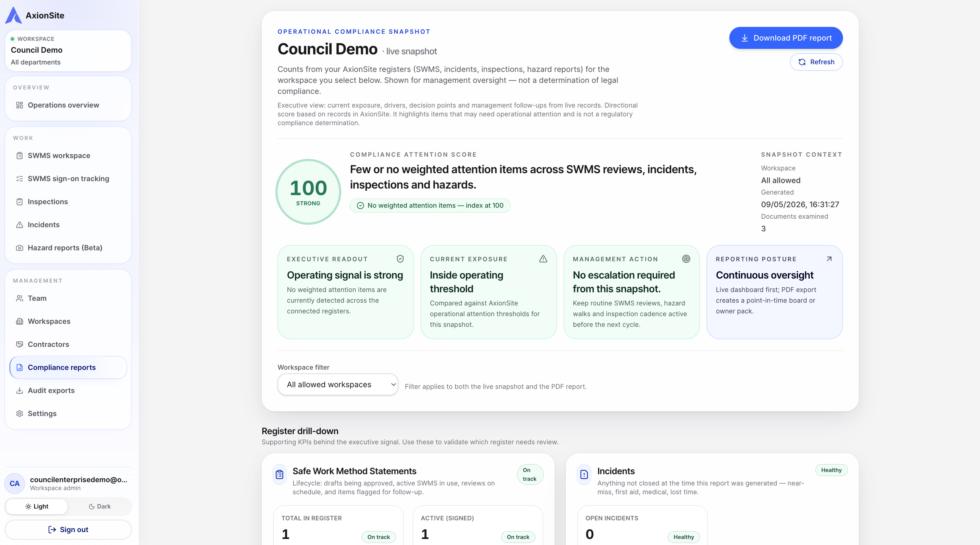Click the Settings gear icon
The width and height of the screenshot is (980, 545).
[x=19, y=413]
